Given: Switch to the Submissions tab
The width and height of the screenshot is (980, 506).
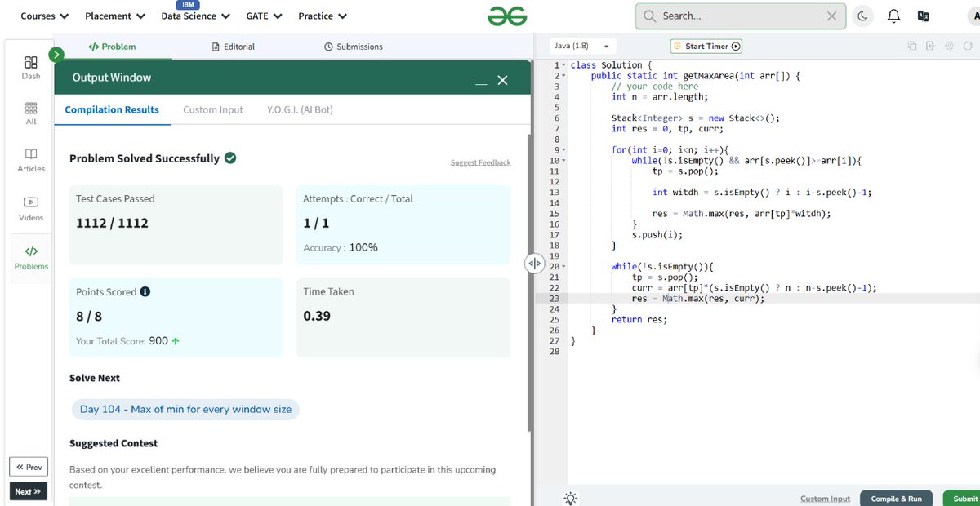Looking at the screenshot, I should coord(353,47).
